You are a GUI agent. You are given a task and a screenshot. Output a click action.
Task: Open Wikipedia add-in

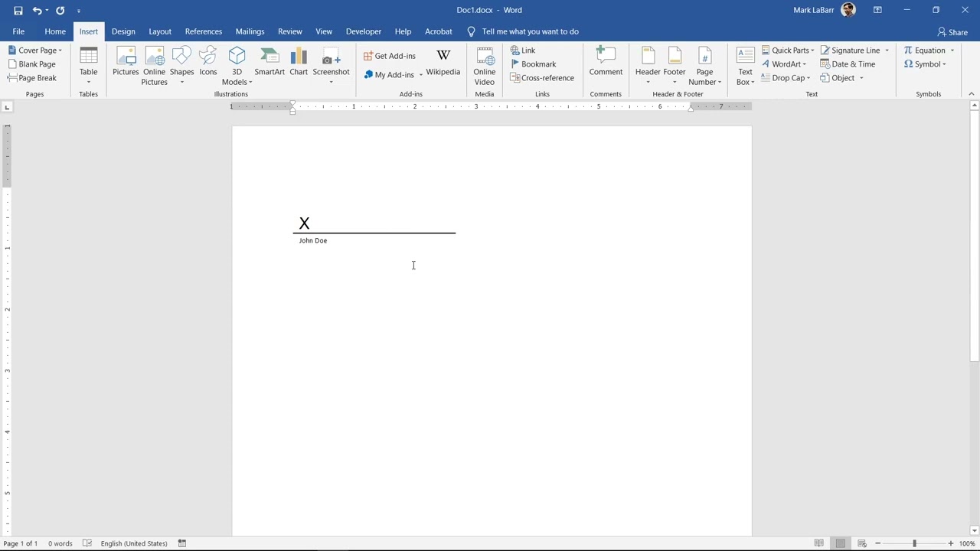[443, 61]
